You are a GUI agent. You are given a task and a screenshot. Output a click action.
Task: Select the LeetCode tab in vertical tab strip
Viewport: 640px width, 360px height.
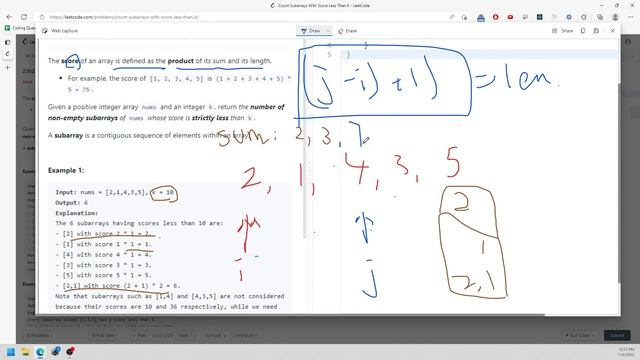click(x=7, y=54)
